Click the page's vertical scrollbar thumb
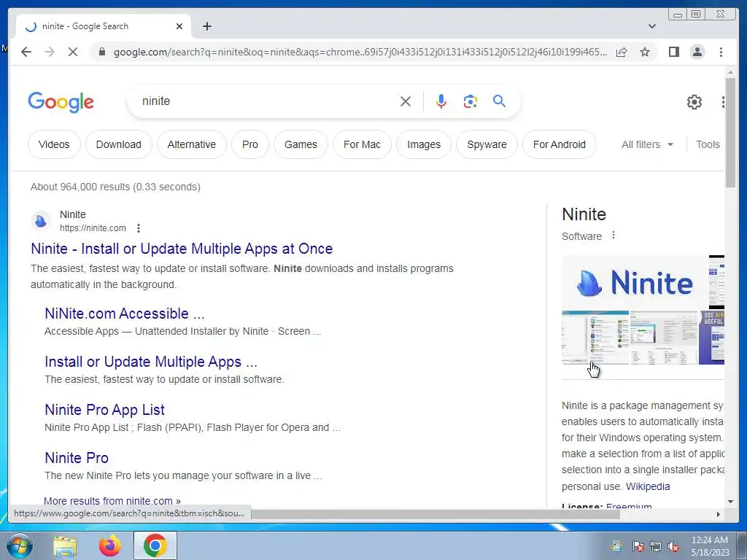747x560 pixels. coord(731,133)
